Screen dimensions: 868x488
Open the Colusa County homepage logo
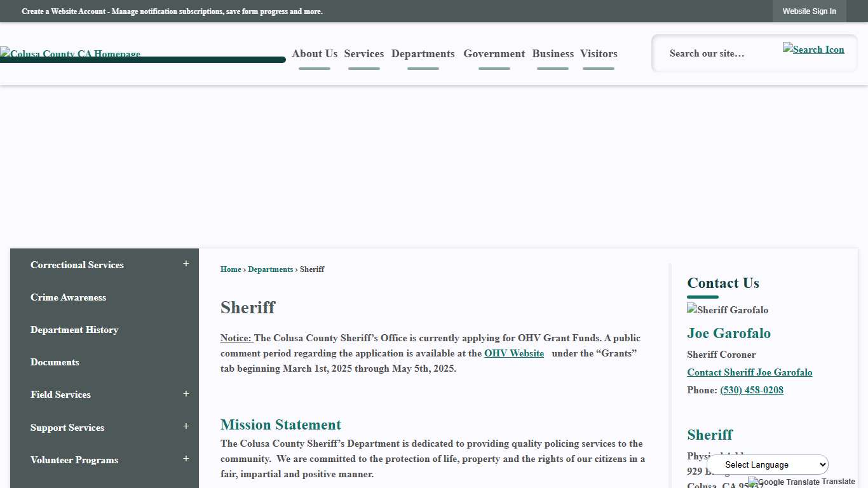point(70,53)
